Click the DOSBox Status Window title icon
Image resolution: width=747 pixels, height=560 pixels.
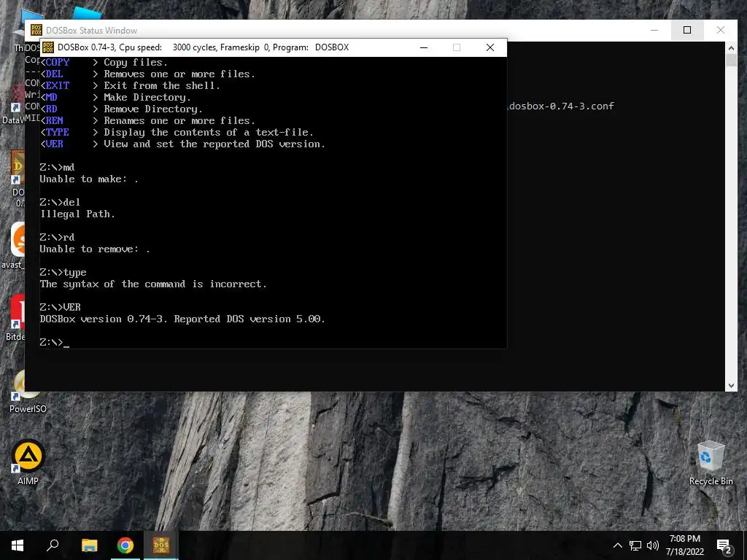(36, 30)
